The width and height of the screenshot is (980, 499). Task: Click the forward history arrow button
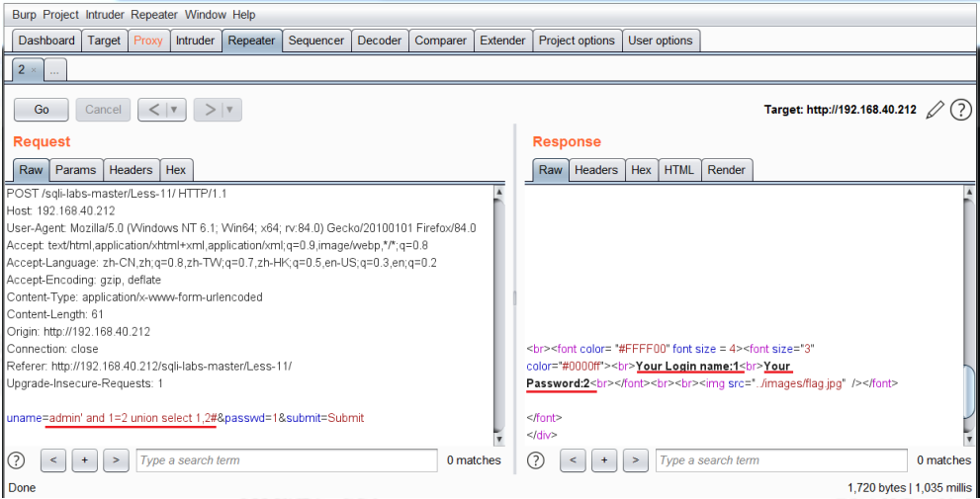210,110
